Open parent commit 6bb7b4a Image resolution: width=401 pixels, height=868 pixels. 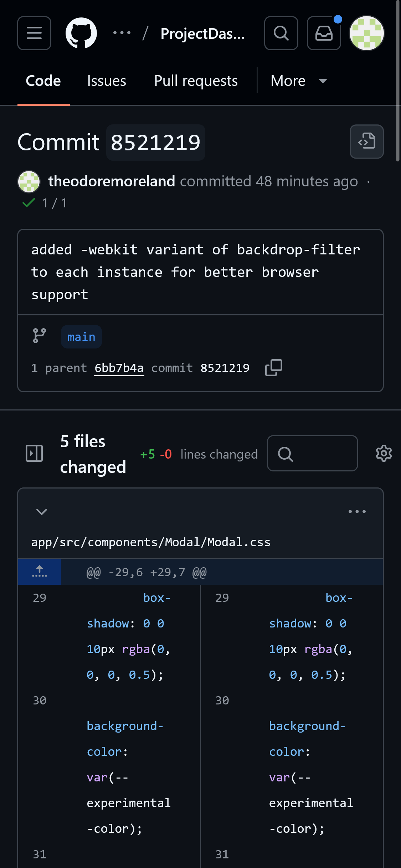point(119,368)
